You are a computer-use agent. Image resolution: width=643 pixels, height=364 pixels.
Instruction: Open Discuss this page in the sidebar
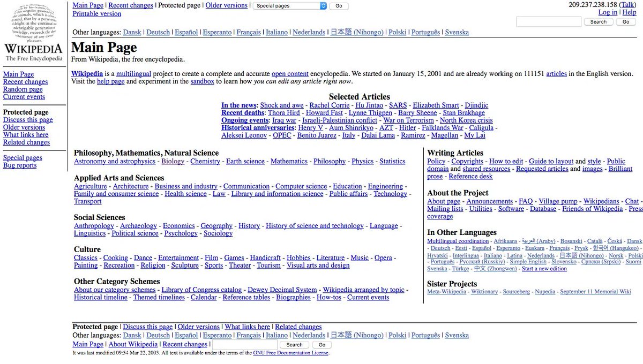pyautogui.click(x=28, y=120)
